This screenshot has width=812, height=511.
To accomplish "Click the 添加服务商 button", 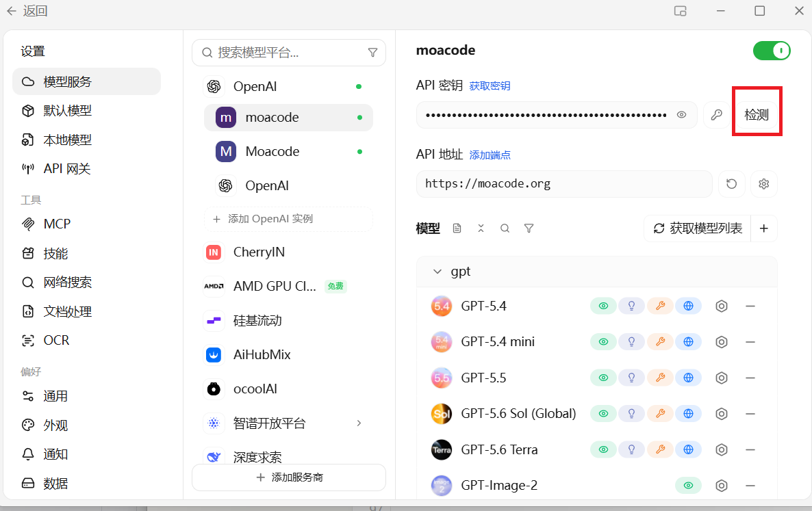I will coord(288,477).
